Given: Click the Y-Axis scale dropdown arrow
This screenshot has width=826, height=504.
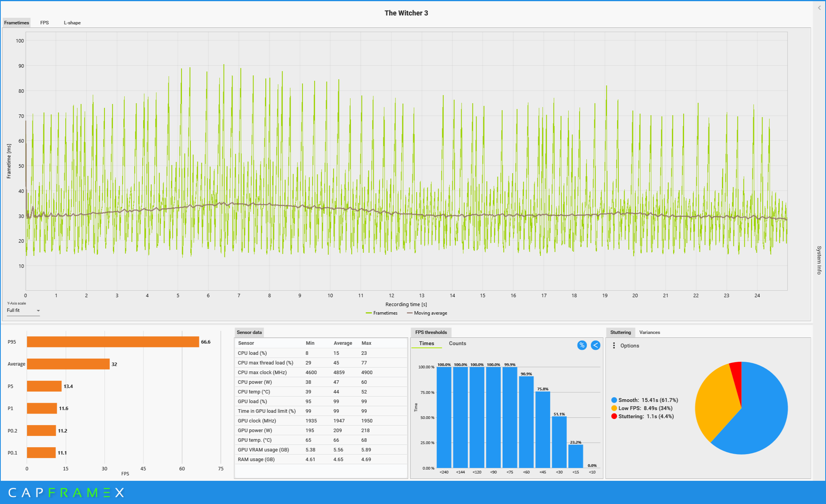Looking at the screenshot, I should coord(38,311).
